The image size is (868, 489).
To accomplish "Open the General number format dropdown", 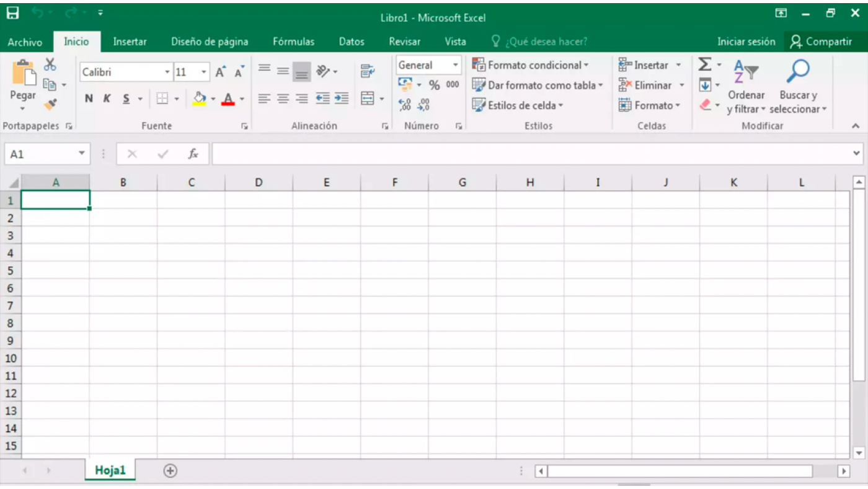I will [x=456, y=65].
